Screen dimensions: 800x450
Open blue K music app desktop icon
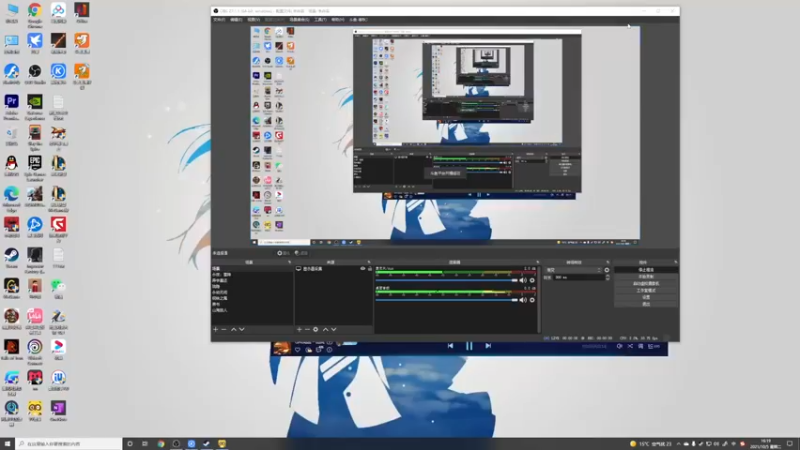[58, 74]
